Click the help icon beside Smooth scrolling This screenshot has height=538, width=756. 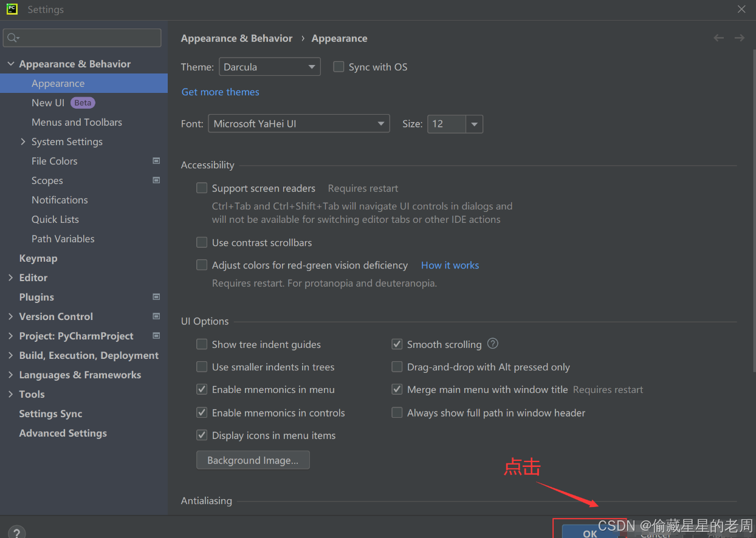[493, 344]
